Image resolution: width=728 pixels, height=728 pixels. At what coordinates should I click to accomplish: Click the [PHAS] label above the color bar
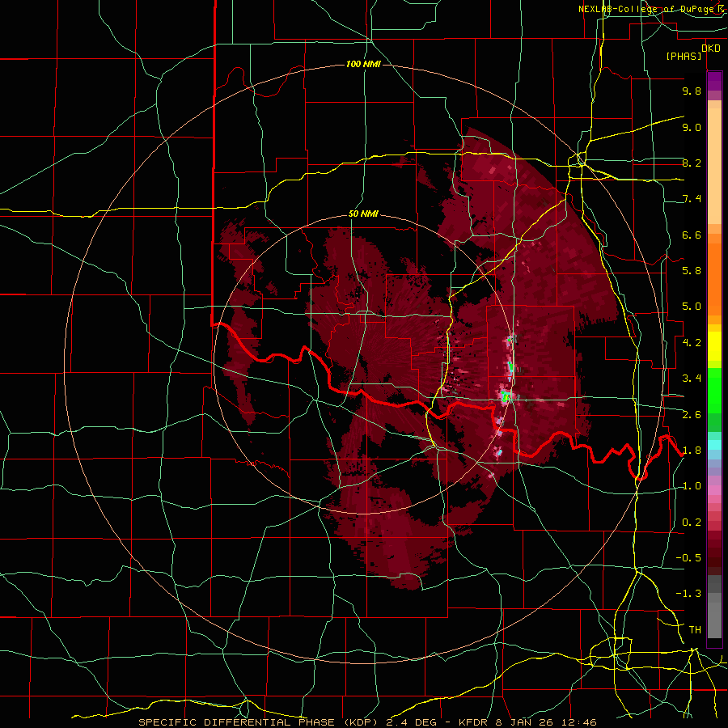tap(684, 57)
